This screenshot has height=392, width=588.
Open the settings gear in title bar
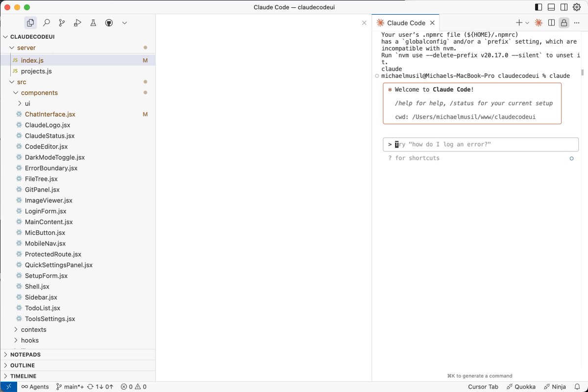coord(577,7)
